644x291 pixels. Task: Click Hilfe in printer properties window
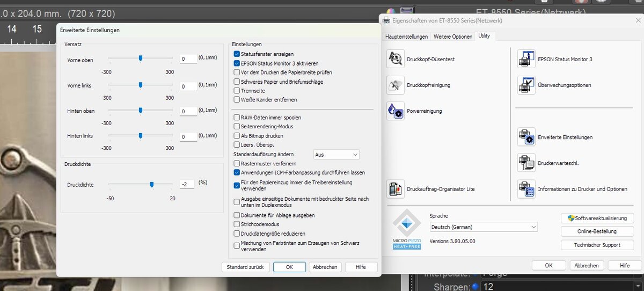coord(625,265)
